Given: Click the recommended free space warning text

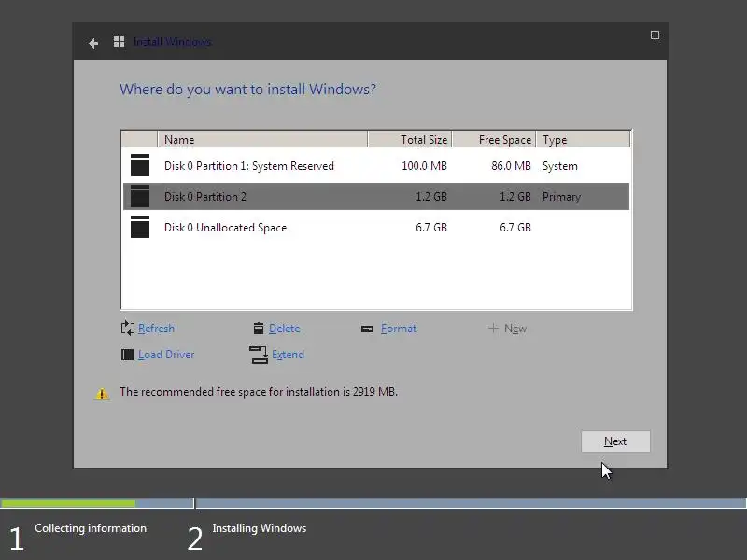Looking at the screenshot, I should [259, 391].
